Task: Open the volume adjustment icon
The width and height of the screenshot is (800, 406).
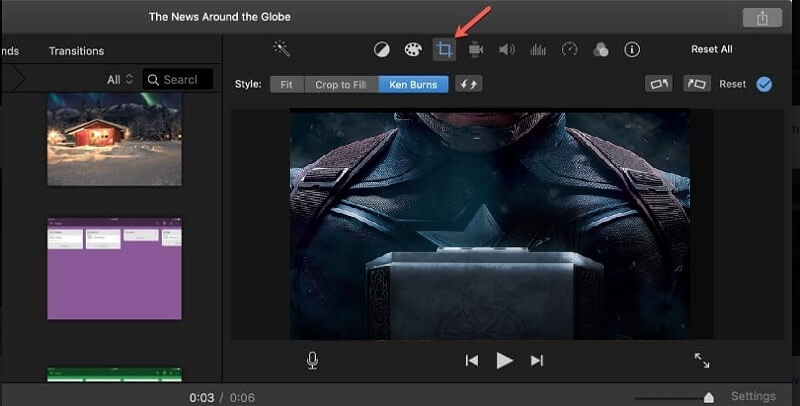Action: [507, 50]
